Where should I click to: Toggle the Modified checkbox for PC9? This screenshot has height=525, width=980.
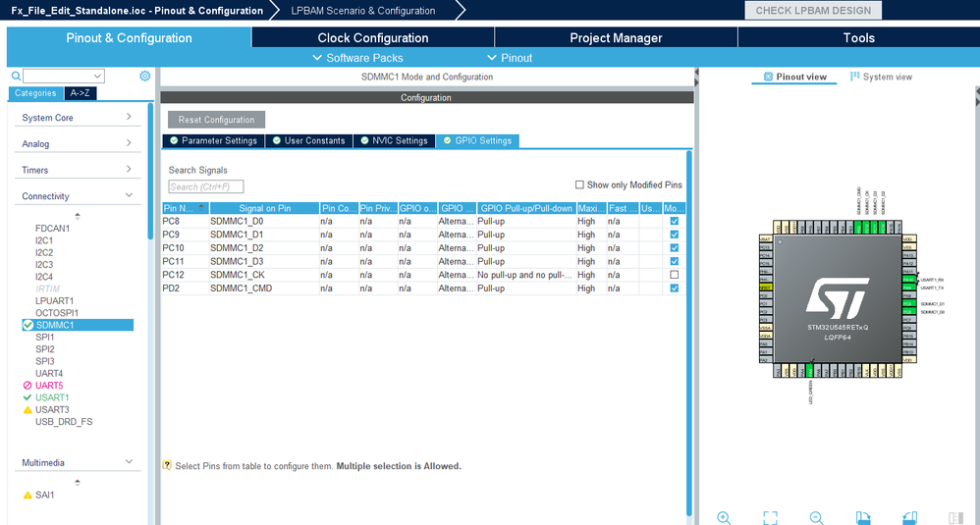pos(674,235)
